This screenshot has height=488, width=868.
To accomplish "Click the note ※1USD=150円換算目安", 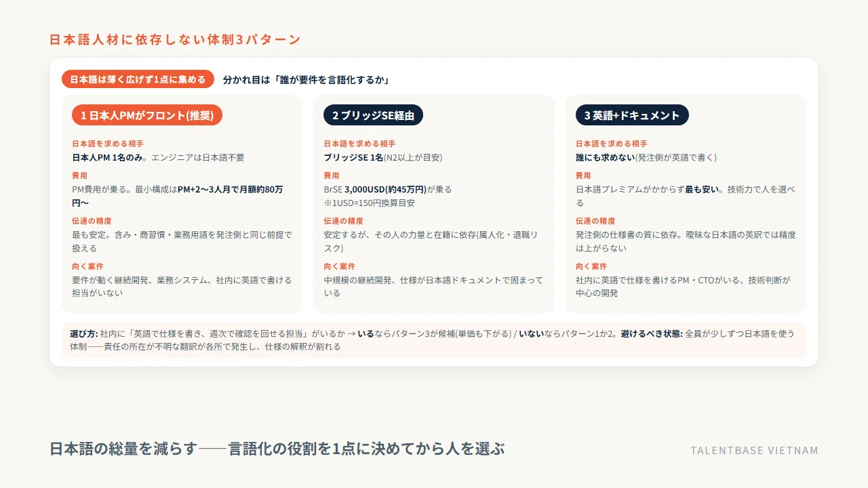I will coord(370,203).
